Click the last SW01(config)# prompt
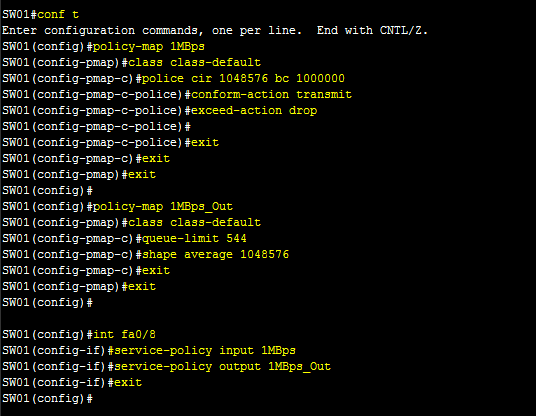Screen dimensions: 536x416 [x=48, y=399]
